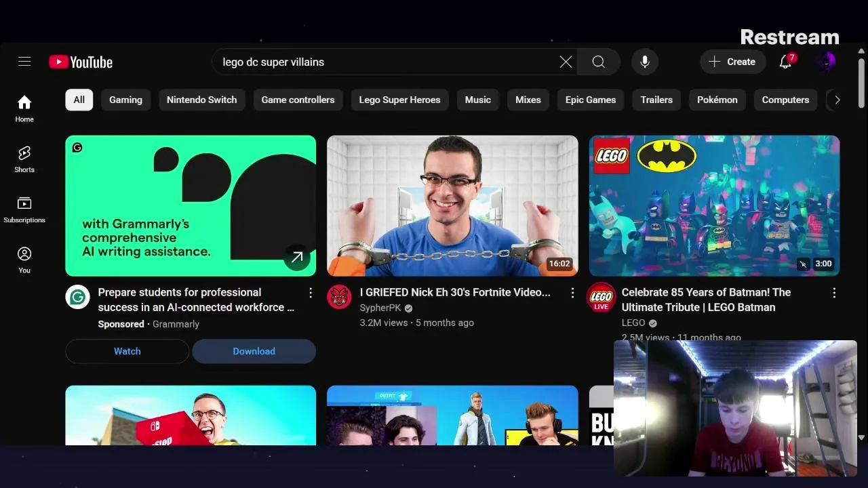
Task: Select the Trailers chip
Action: tap(656, 100)
